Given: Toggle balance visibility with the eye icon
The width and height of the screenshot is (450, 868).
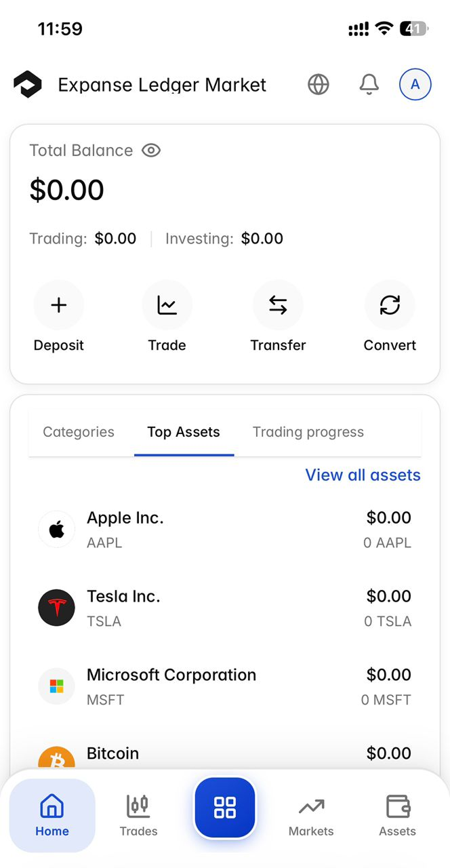Looking at the screenshot, I should [x=150, y=150].
